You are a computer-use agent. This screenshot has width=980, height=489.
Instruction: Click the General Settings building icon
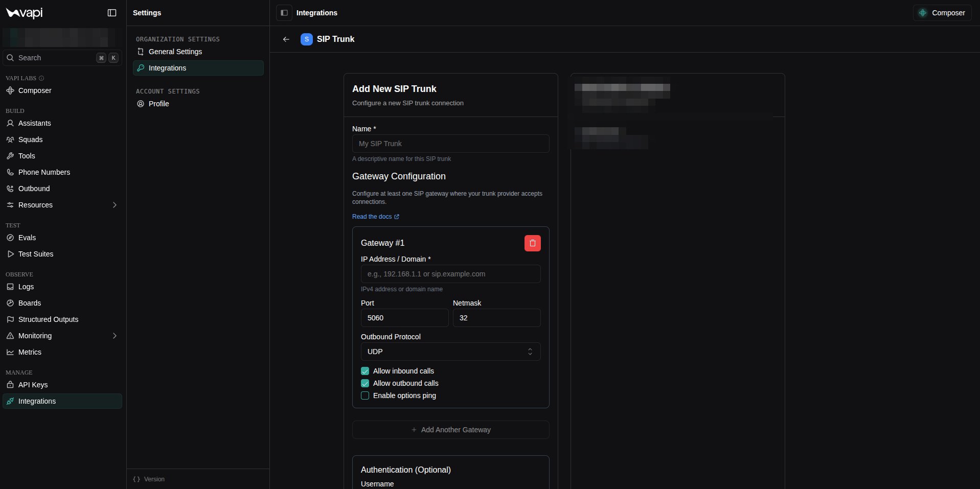(x=141, y=52)
